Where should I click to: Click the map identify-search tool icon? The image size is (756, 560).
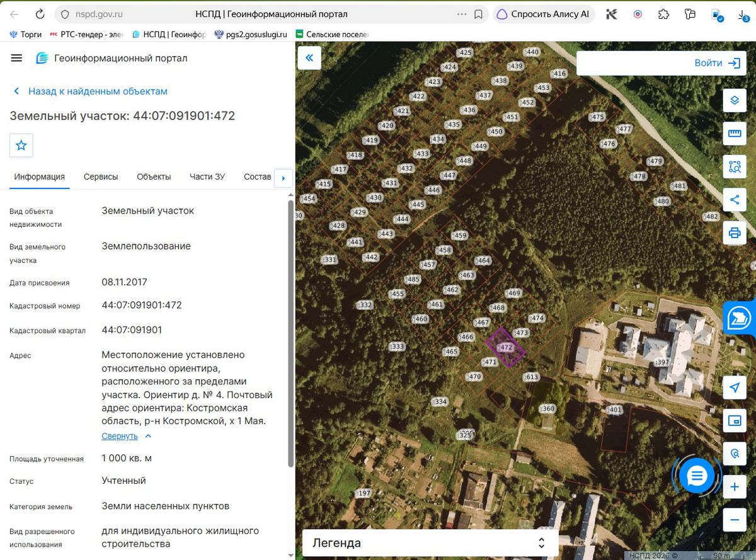click(734, 454)
